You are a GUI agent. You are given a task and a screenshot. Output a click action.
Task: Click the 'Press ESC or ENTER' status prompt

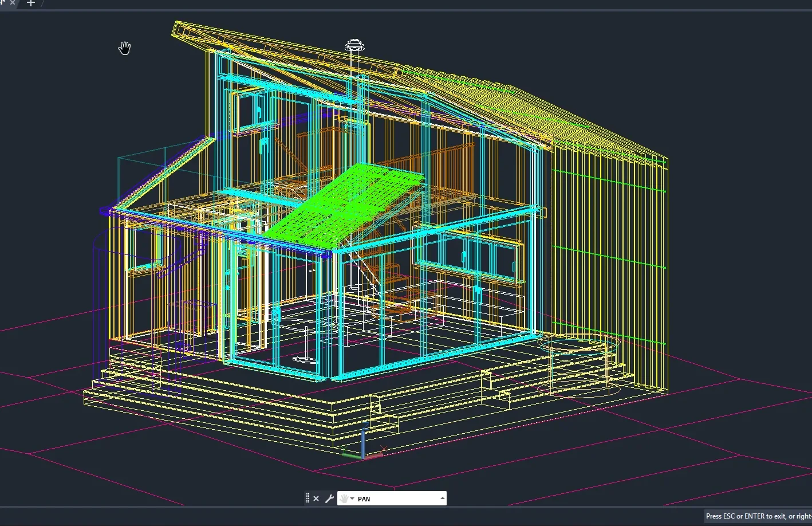[x=758, y=516]
